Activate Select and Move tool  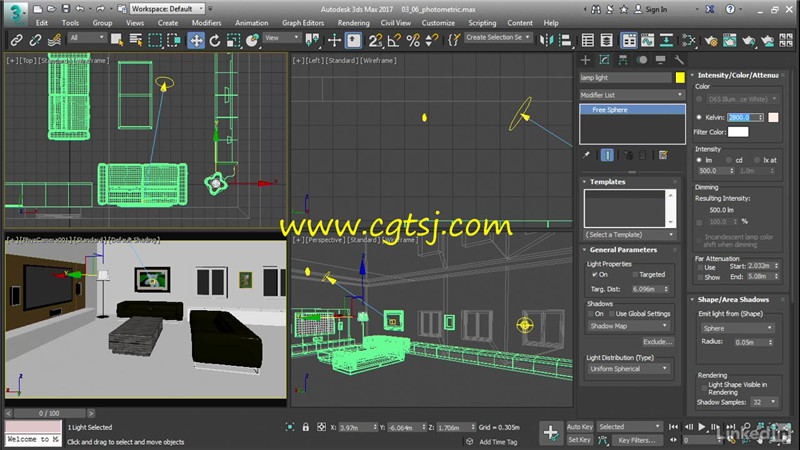(196, 40)
